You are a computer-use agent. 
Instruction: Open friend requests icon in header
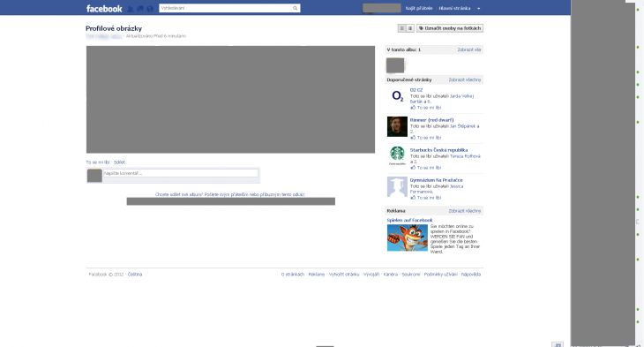131,9
